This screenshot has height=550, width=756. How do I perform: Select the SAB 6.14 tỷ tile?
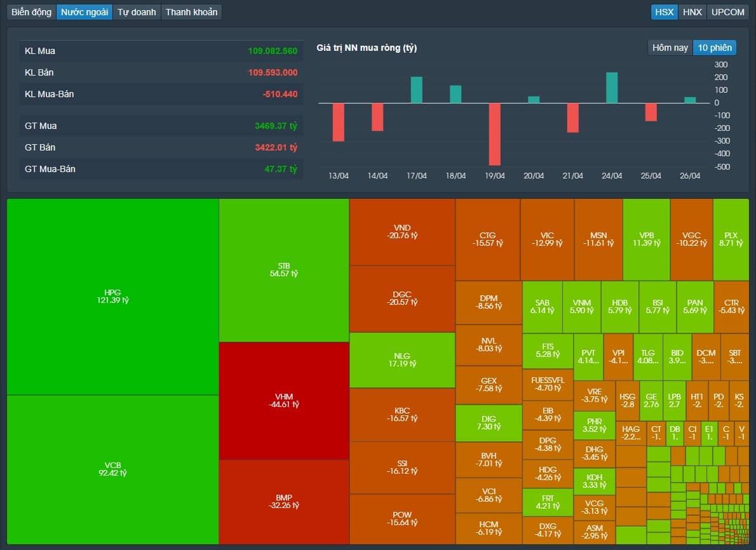[x=543, y=307]
